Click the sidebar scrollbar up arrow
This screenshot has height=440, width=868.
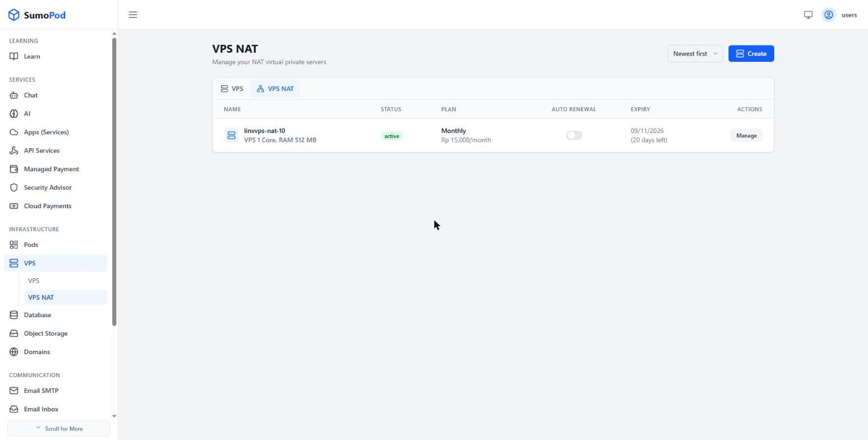[x=115, y=34]
